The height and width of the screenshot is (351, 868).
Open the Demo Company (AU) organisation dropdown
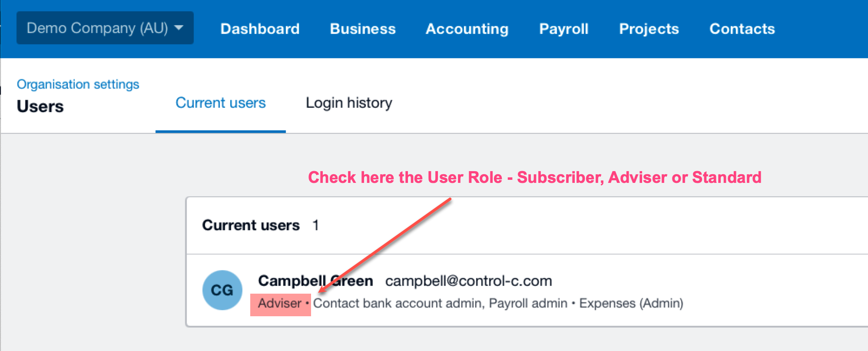point(105,28)
